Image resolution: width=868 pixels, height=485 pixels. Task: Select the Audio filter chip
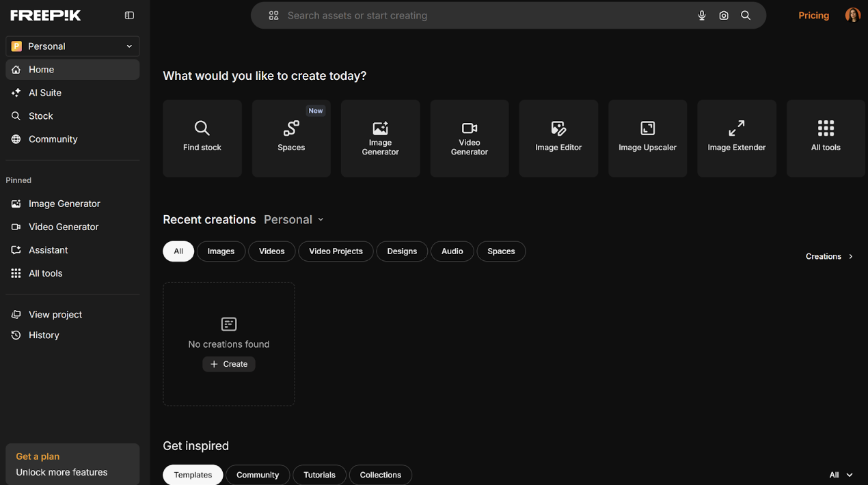pos(452,251)
